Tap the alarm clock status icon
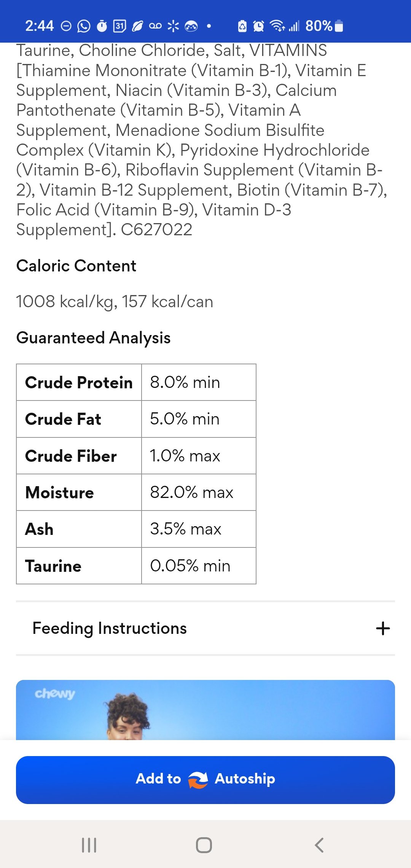This screenshot has height=868, width=411. [258, 26]
